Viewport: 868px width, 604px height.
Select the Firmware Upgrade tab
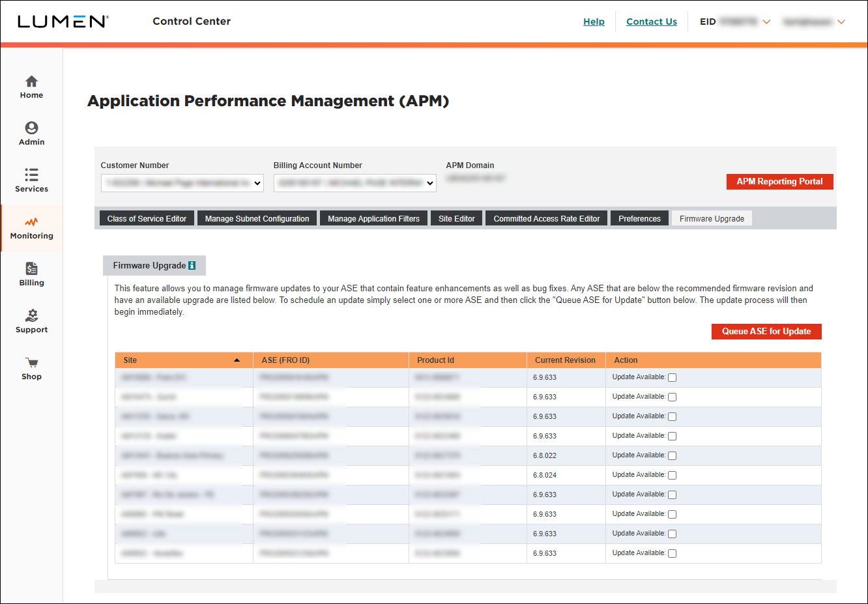(x=712, y=218)
